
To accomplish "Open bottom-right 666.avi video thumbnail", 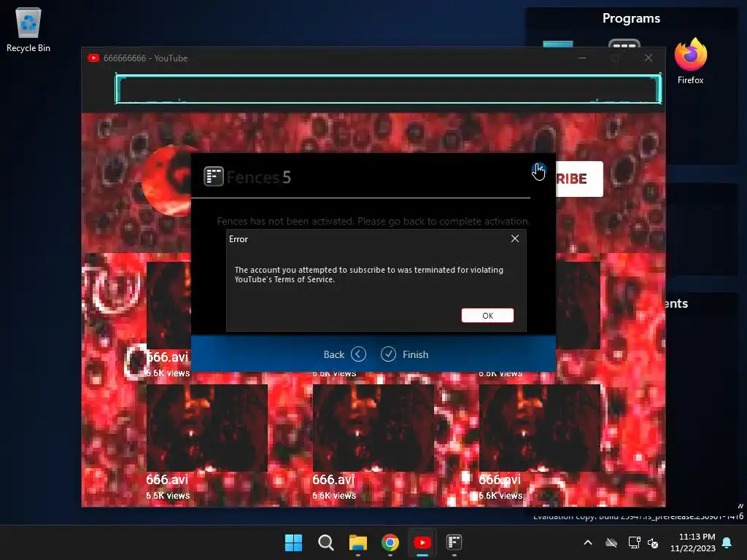I will coord(539,427).
